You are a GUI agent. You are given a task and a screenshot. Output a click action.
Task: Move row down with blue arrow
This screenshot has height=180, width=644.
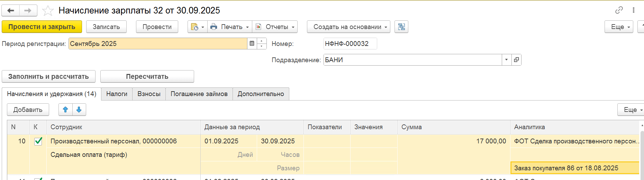(x=79, y=110)
